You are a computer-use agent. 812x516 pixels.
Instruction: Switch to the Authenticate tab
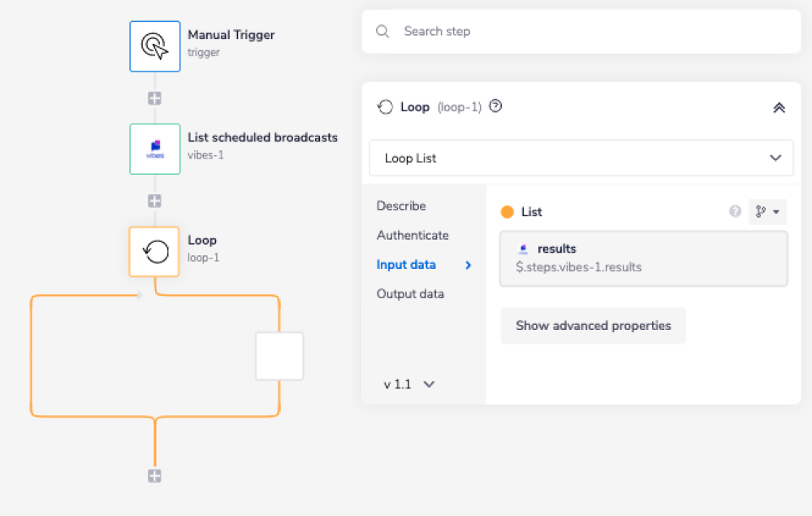pyautogui.click(x=412, y=235)
